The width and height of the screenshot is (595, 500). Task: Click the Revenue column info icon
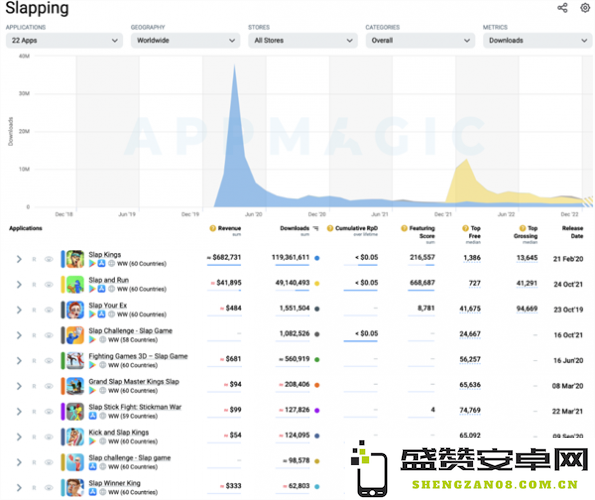coord(213,228)
